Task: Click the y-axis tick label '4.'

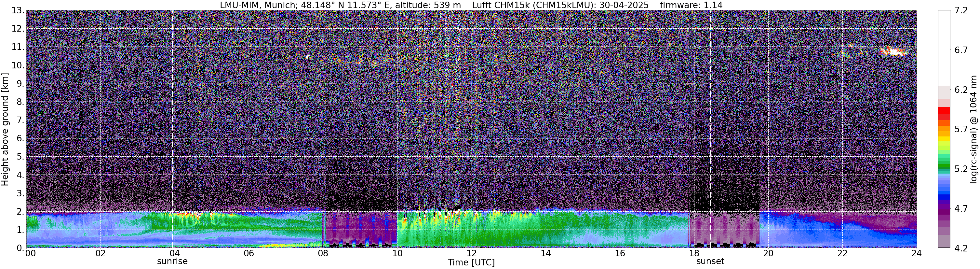Action: click(x=20, y=175)
